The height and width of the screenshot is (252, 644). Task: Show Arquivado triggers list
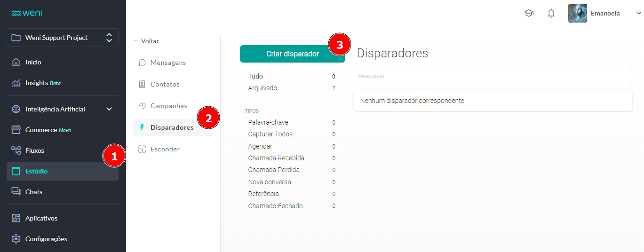(262, 88)
